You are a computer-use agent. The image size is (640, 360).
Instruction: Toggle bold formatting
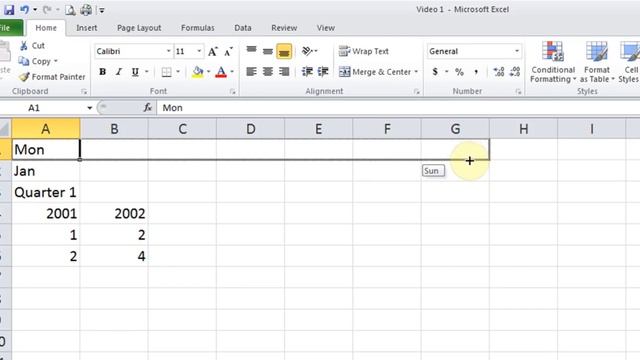[x=102, y=72]
